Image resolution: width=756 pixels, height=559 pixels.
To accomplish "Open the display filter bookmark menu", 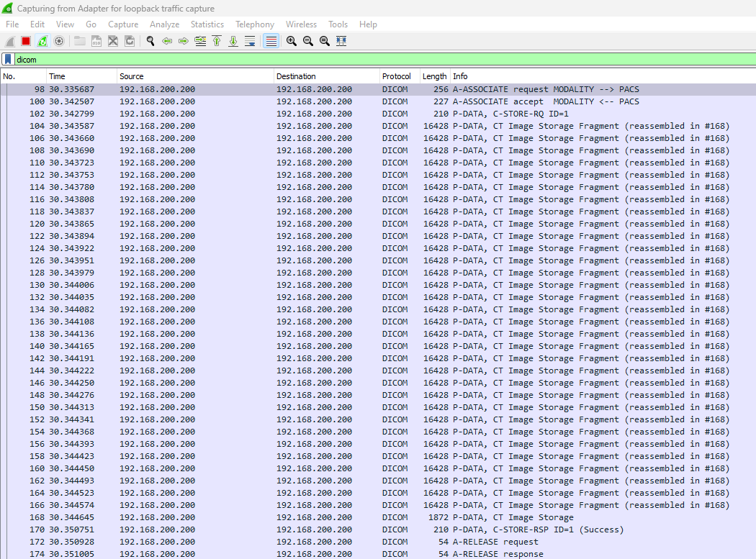I will [8, 60].
